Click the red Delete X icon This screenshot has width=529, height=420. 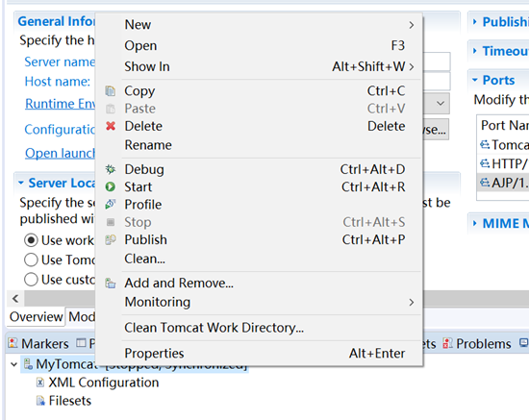tap(111, 126)
